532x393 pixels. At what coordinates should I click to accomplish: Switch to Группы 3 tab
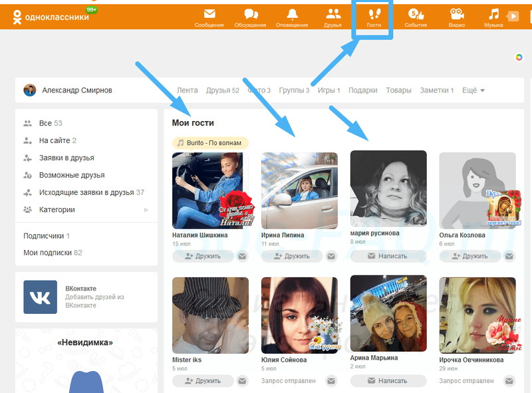[294, 90]
